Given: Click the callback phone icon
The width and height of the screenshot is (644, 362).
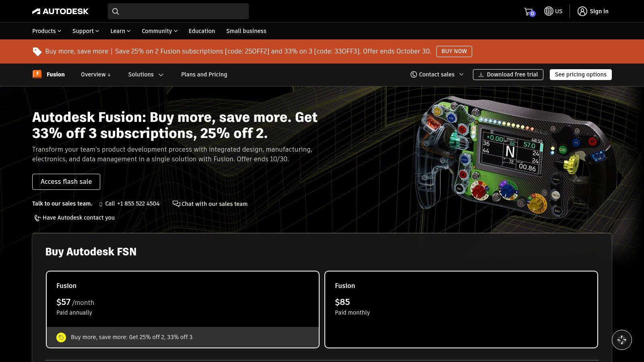Looking at the screenshot, I should click(x=37, y=218).
